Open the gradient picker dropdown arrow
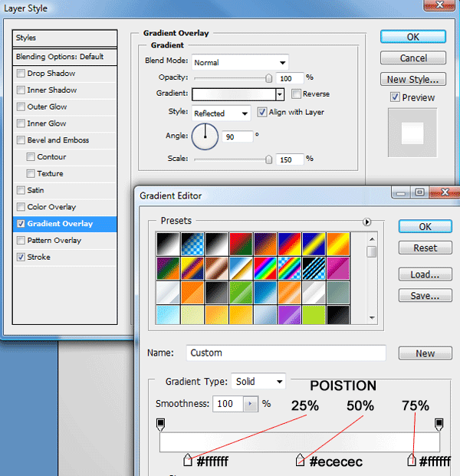 click(280, 94)
